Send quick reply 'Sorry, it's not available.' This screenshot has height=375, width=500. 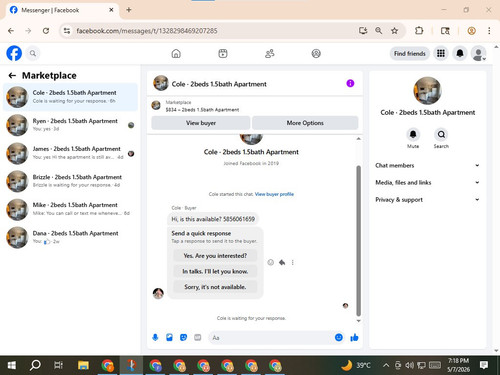215,287
